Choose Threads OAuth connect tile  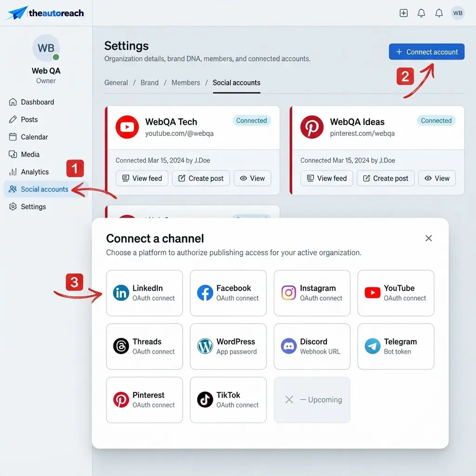coord(145,346)
